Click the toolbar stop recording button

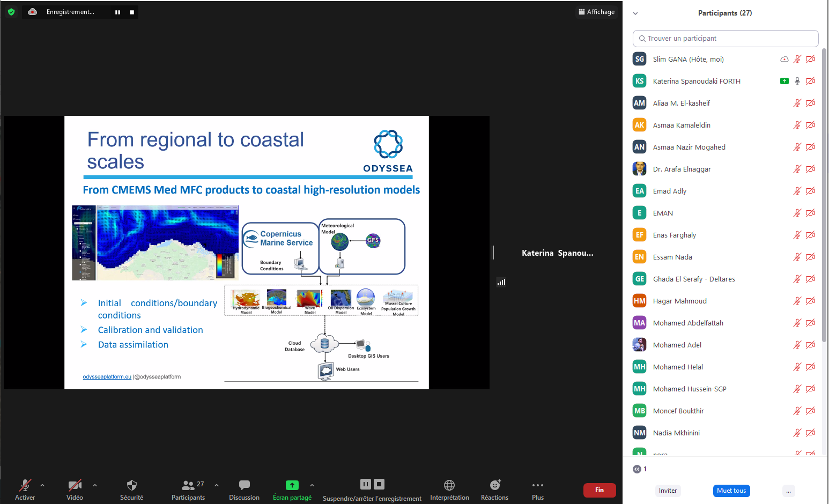click(x=379, y=484)
